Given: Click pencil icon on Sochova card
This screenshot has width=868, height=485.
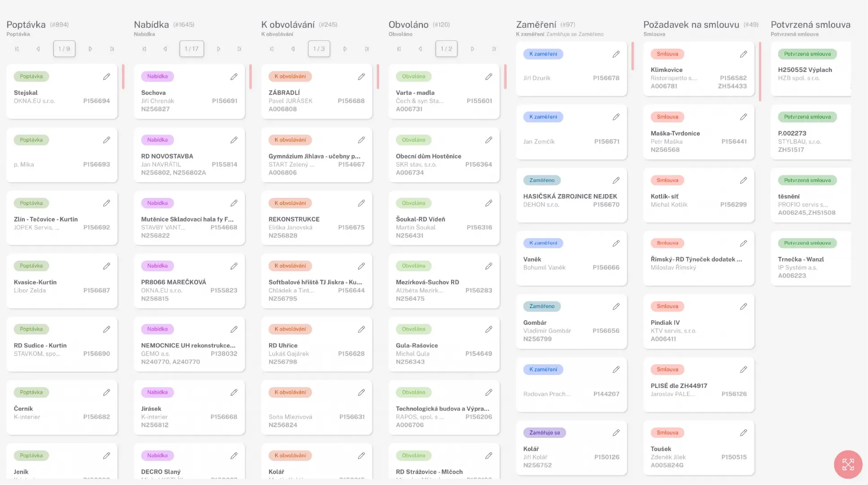Looking at the screenshot, I should [x=234, y=77].
